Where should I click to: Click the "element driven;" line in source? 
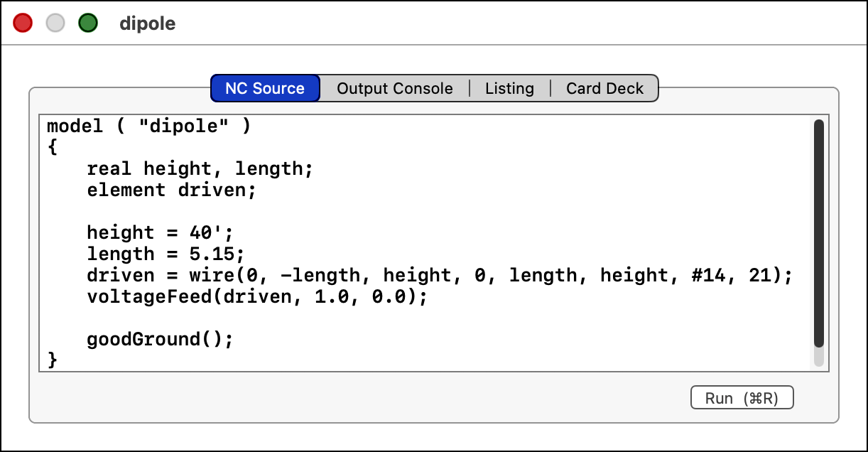coord(170,190)
